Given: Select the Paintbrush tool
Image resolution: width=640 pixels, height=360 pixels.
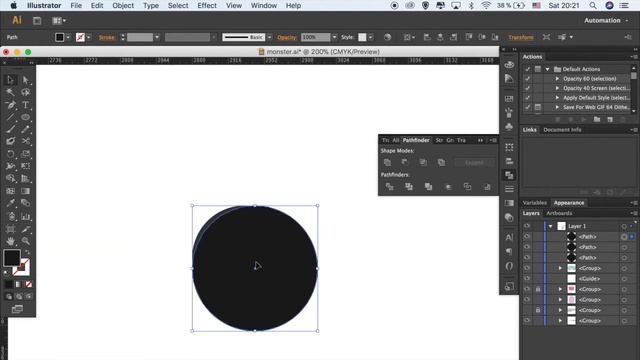Looking at the screenshot, I should coord(10,129).
